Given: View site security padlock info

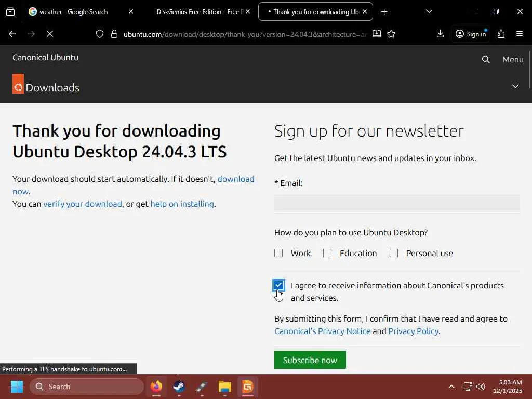Looking at the screenshot, I should coord(114,34).
